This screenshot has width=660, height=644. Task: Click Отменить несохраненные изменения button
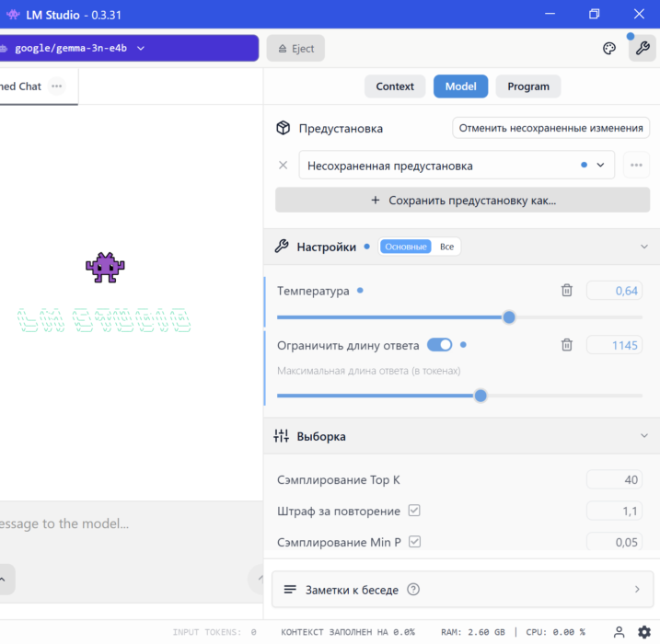(x=551, y=128)
